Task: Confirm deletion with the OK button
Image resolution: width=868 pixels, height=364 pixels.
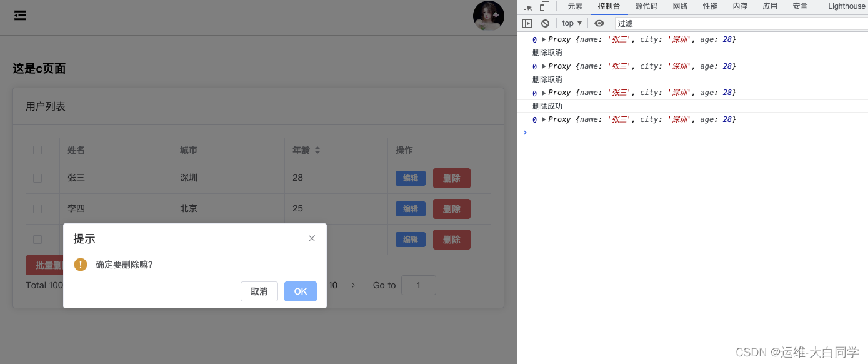Action: (301, 291)
